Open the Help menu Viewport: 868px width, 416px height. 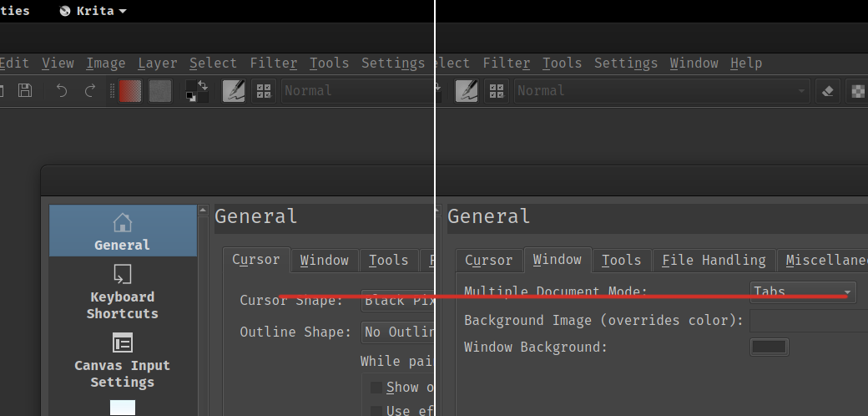(x=745, y=63)
